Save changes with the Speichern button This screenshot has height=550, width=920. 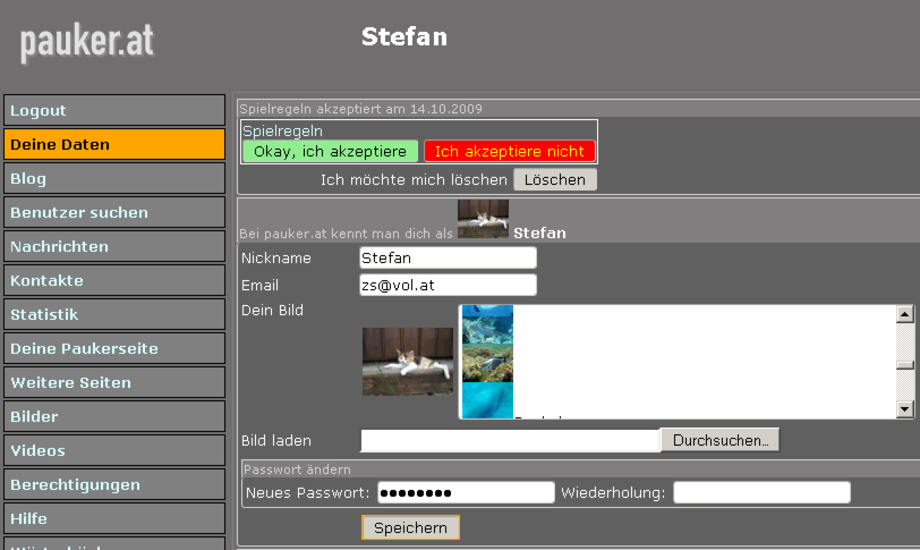410,528
